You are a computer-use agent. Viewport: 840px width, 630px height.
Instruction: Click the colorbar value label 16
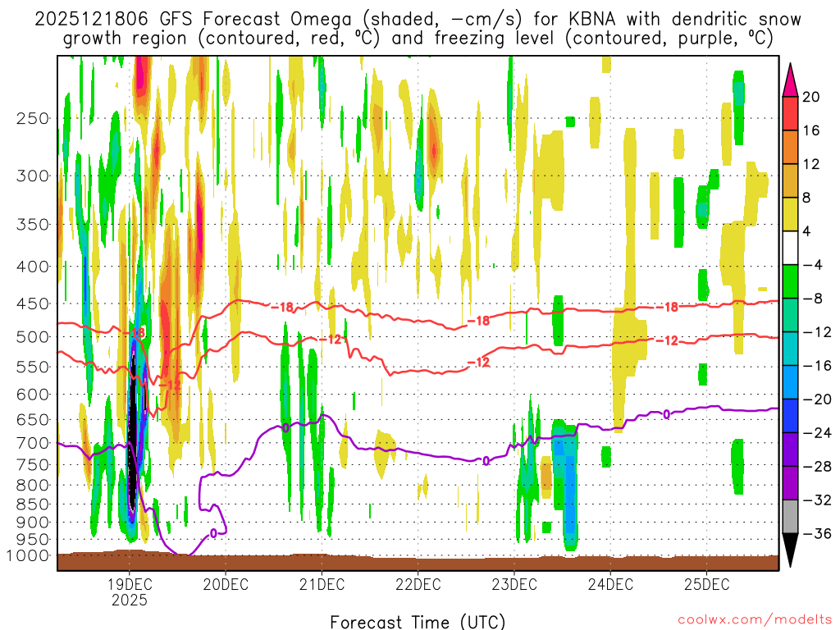(811, 130)
